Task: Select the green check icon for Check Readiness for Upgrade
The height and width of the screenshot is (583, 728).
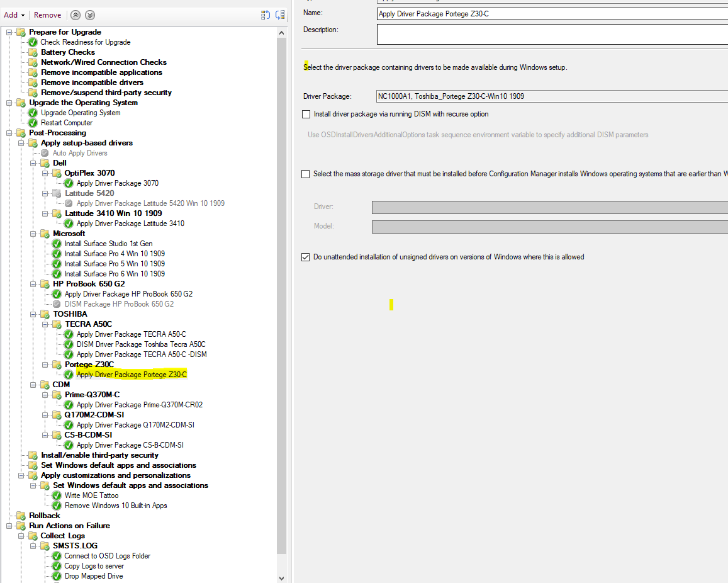Action: 33,42
